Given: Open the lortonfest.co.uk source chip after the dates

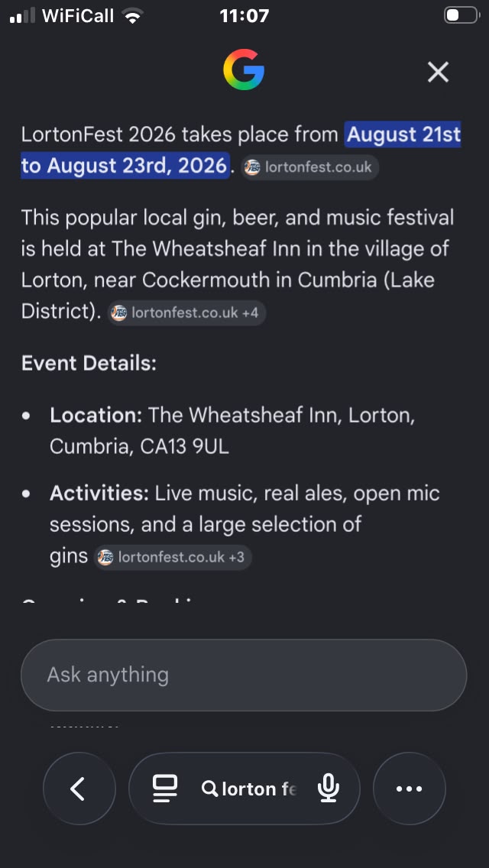Looking at the screenshot, I should click(310, 167).
